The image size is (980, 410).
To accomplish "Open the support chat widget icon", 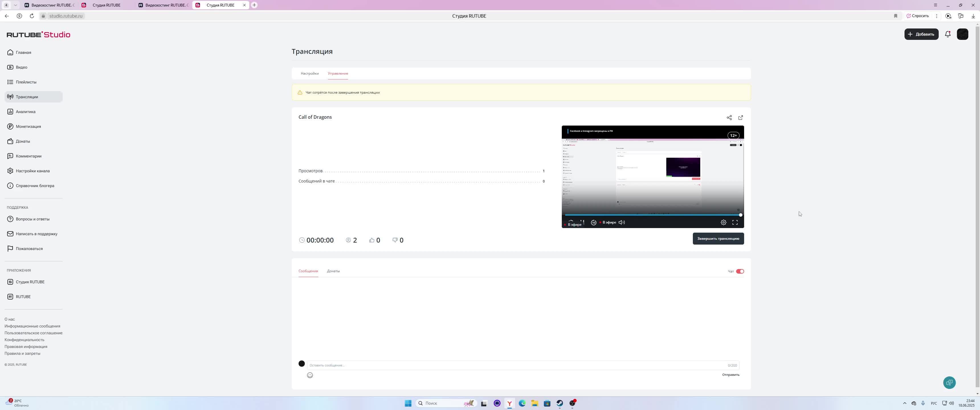I will tap(950, 383).
